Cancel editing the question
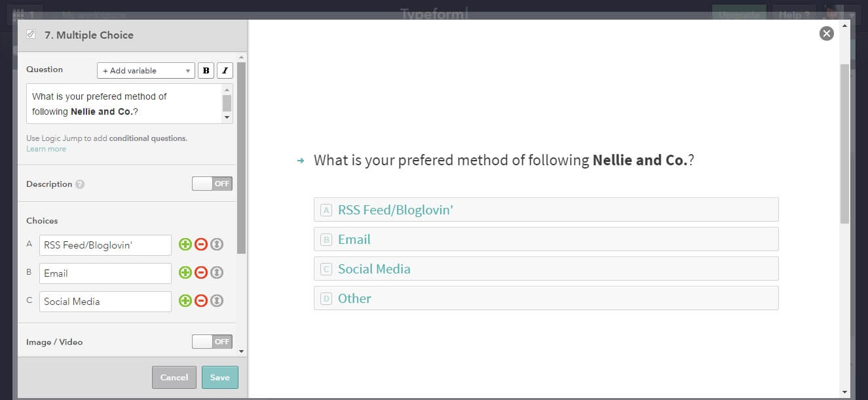 point(174,378)
